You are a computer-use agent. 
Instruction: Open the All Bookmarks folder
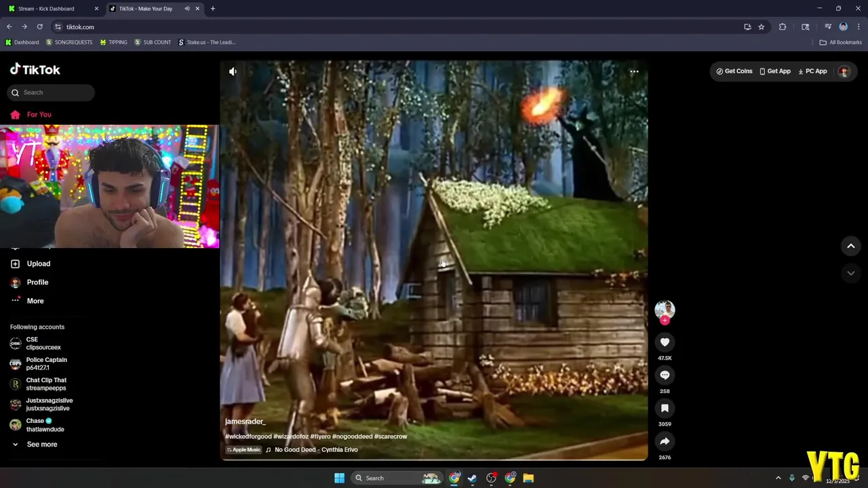(x=841, y=42)
